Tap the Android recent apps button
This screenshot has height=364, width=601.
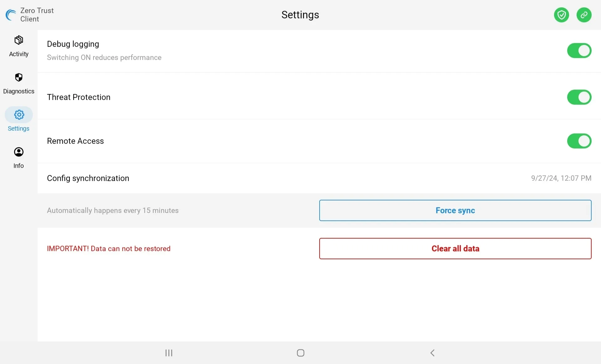(x=169, y=353)
